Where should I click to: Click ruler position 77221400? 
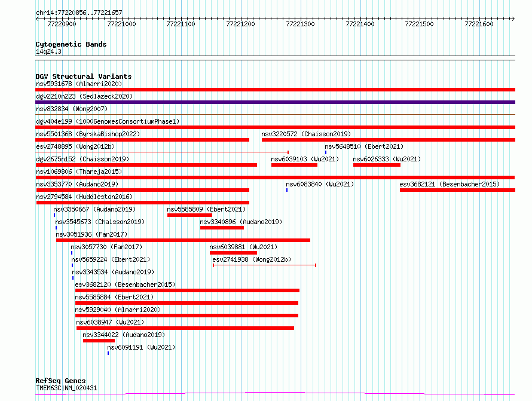point(360,24)
